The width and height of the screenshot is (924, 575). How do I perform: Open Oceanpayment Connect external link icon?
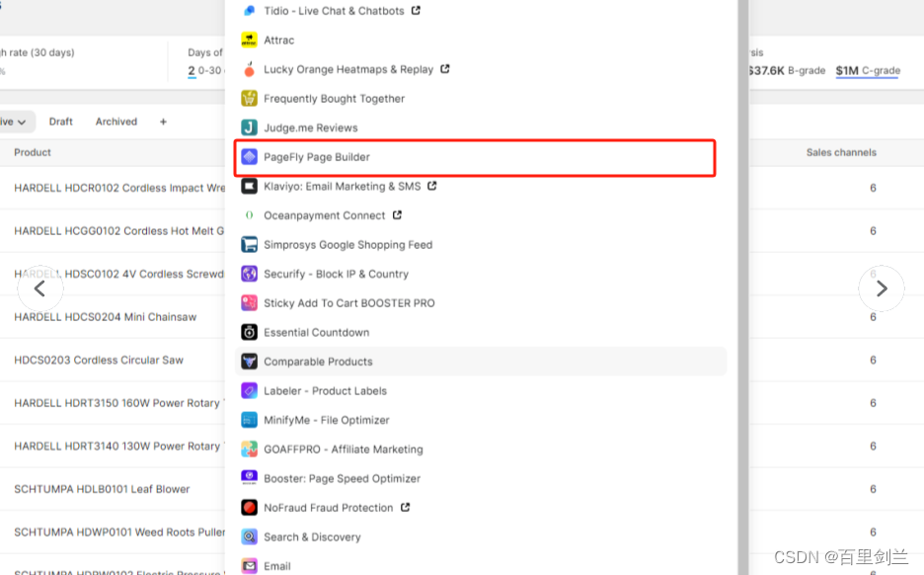pos(397,215)
